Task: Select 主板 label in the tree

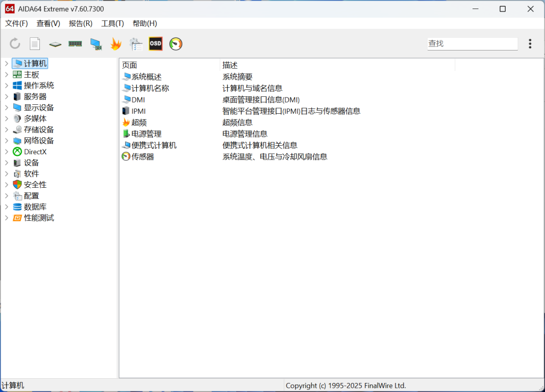Action: (x=31, y=74)
